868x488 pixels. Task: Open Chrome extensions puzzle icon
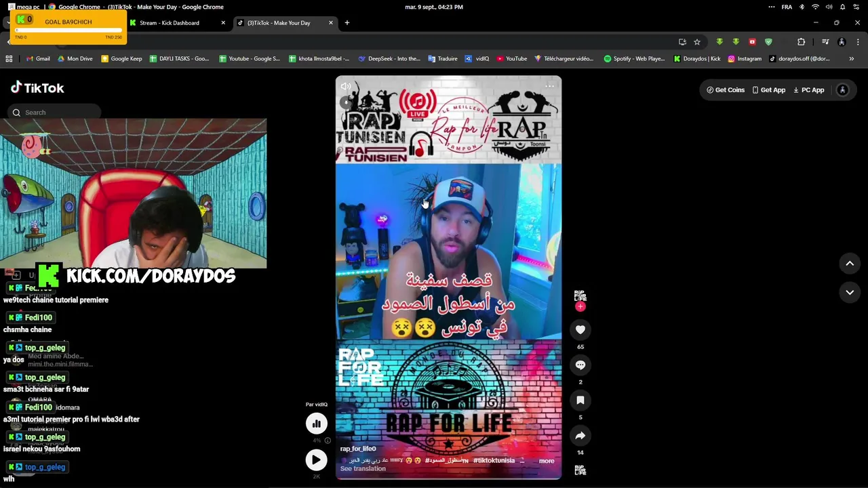click(x=801, y=42)
